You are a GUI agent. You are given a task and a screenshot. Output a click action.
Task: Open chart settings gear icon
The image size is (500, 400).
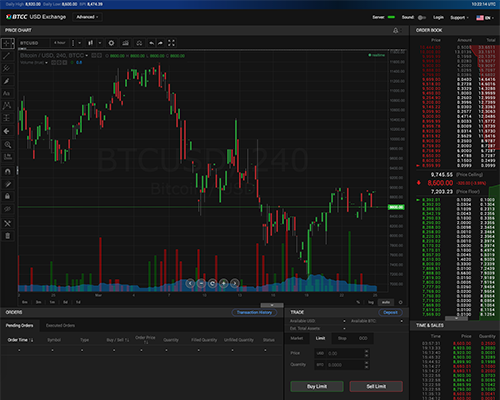[x=111, y=43]
